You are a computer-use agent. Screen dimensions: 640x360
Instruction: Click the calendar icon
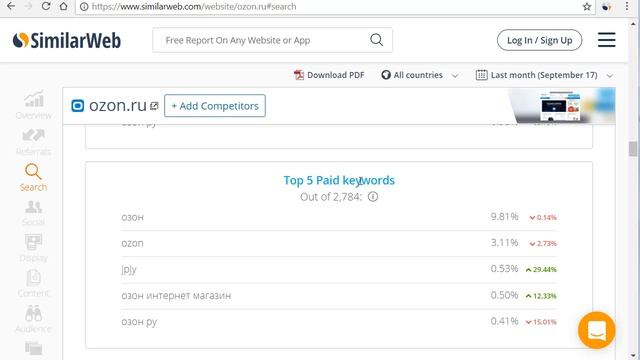(x=481, y=75)
